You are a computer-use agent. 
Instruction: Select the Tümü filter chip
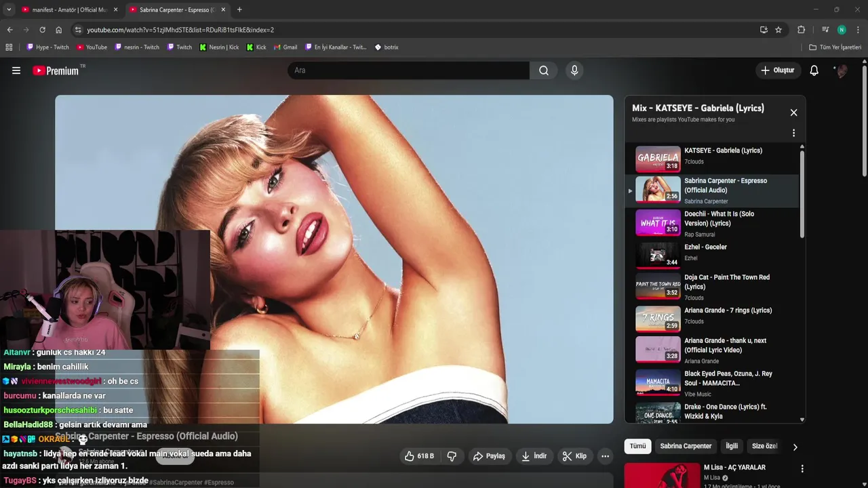click(637, 446)
